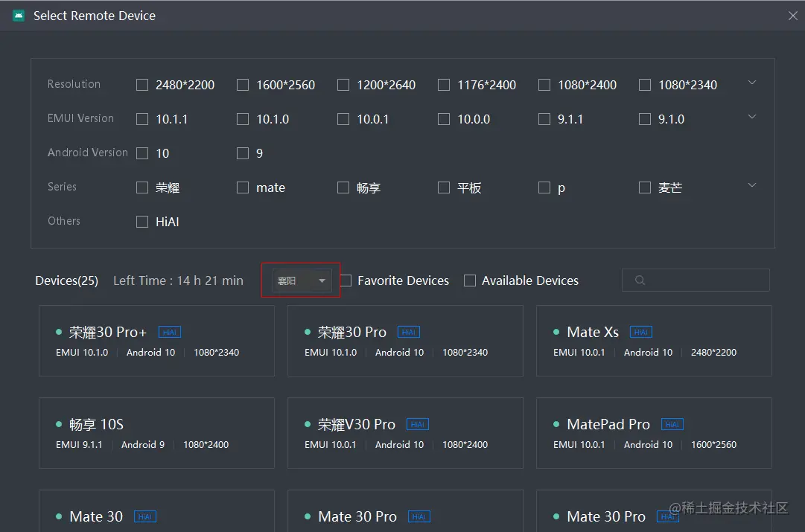Click 2480*2200 text on Mate Xs card
Screen dimensions: 805x532
[713, 353]
